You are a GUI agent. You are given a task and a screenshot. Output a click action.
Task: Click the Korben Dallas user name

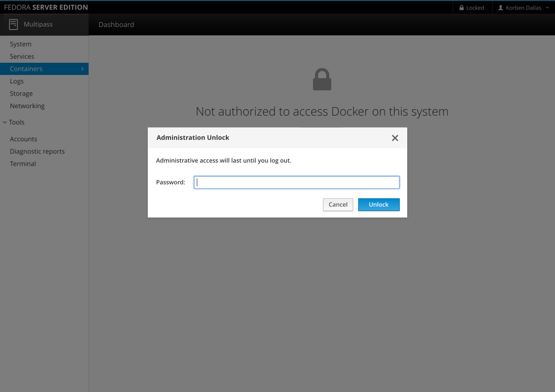pyautogui.click(x=523, y=7)
